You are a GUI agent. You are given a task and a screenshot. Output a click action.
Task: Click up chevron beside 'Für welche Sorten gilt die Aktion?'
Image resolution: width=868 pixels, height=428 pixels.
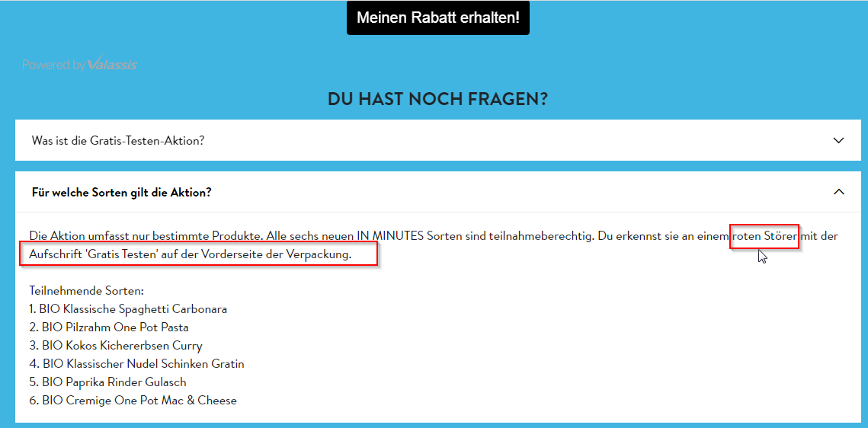(x=839, y=192)
